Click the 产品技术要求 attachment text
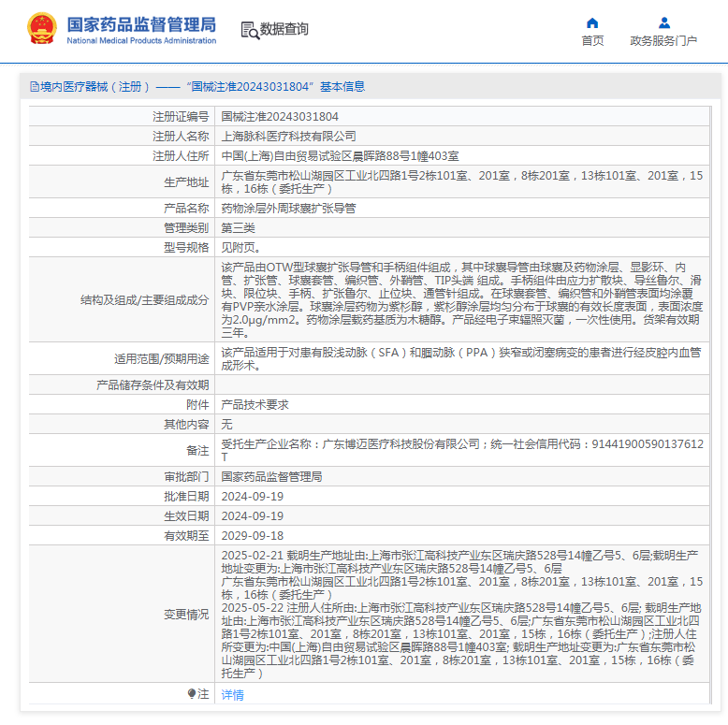This screenshot has height=725, width=728. pyautogui.click(x=255, y=405)
